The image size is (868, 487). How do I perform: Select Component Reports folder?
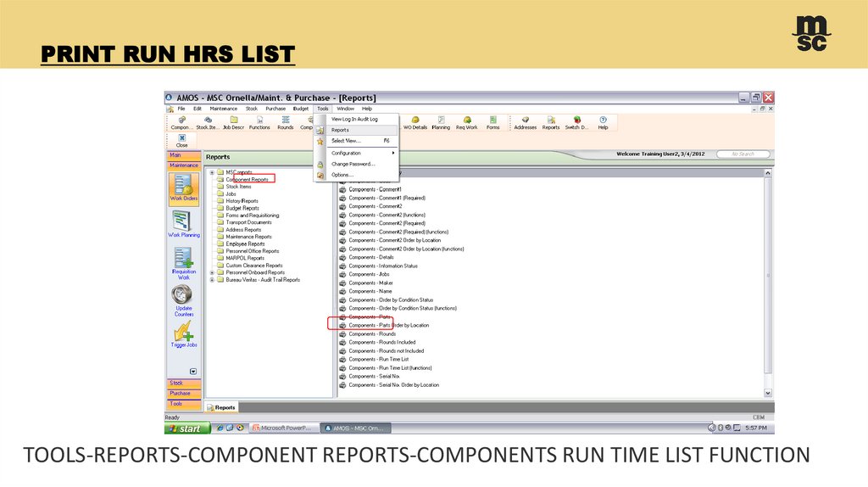click(x=247, y=180)
